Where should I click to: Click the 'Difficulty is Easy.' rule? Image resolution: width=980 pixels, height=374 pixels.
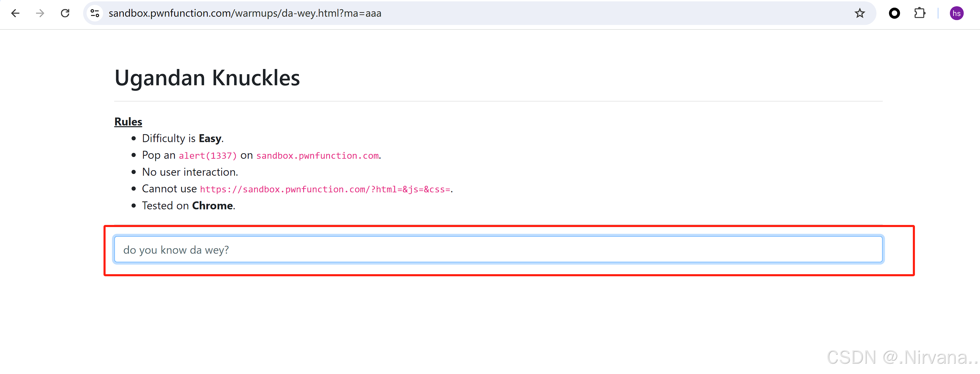tap(183, 138)
